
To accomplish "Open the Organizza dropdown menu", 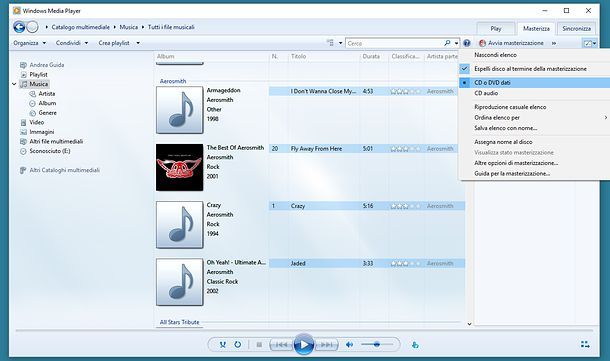I will [30, 43].
